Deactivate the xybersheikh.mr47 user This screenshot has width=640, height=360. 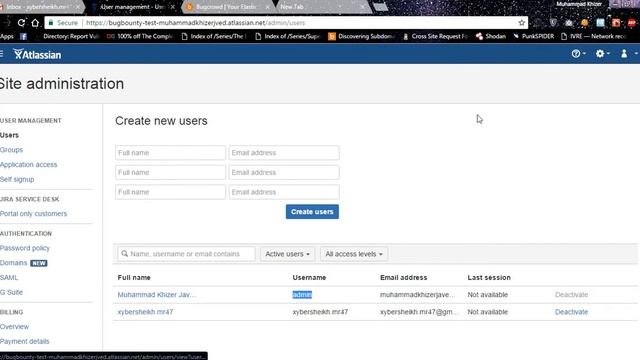tap(571, 312)
